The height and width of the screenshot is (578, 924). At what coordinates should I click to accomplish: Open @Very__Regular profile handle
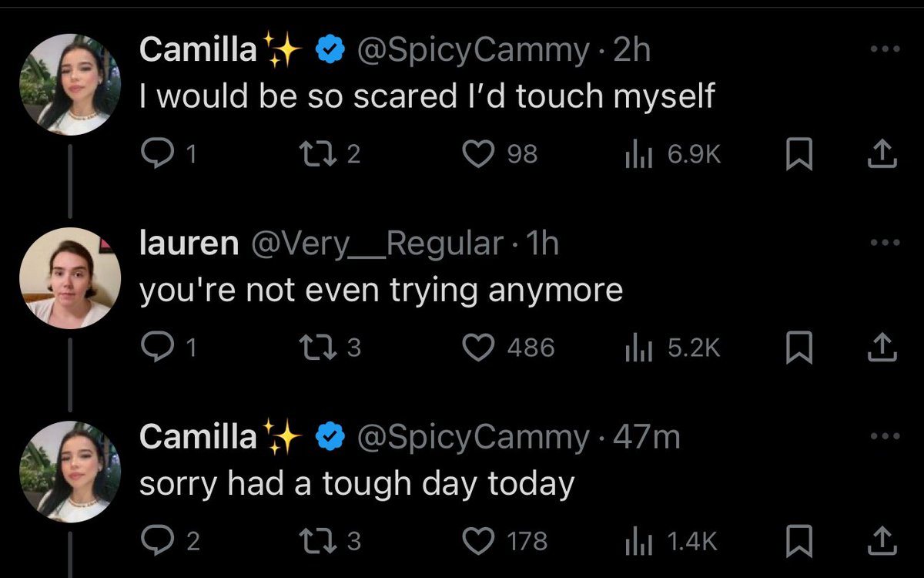(x=375, y=244)
